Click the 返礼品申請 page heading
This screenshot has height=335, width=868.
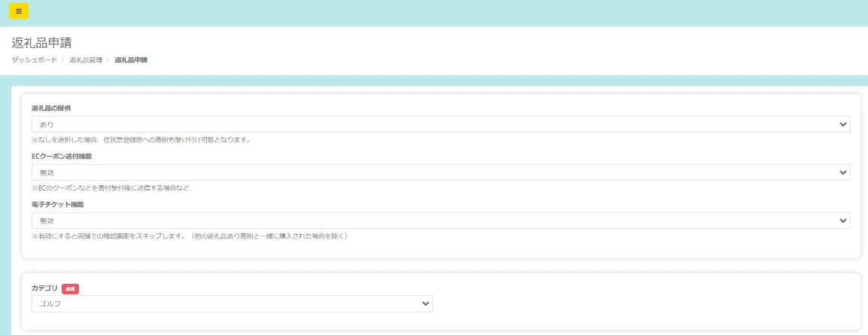click(x=41, y=43)
